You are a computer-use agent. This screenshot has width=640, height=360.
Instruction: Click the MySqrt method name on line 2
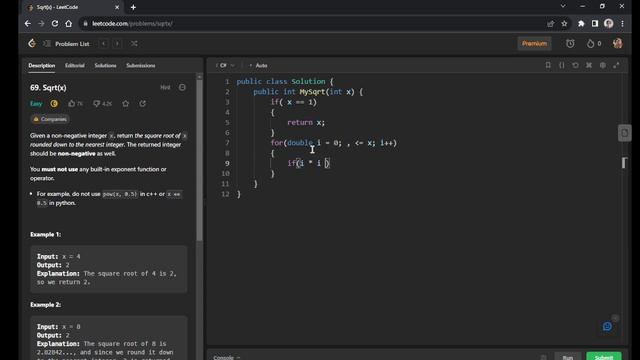(312, 92)
